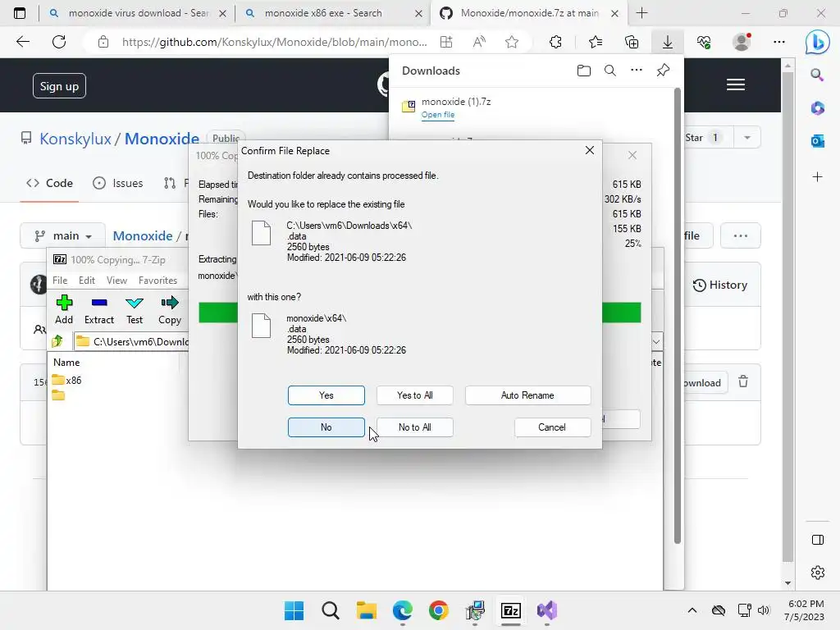Click the Name column header in 7-Zip
The image size is (840, 630).
coord(66,362)
